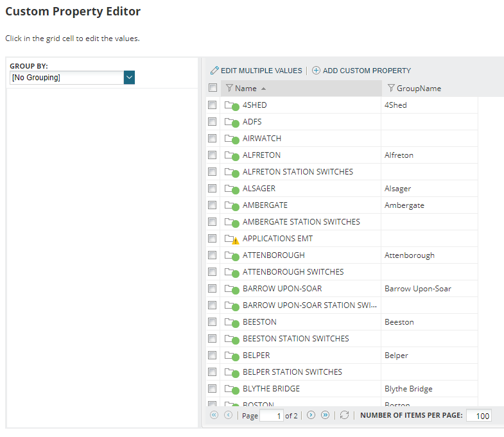Edit the GroupName cell with value Attenborough
Image resolution: width=504 pixels, height=437 pixels.
(x=430, y=255)
